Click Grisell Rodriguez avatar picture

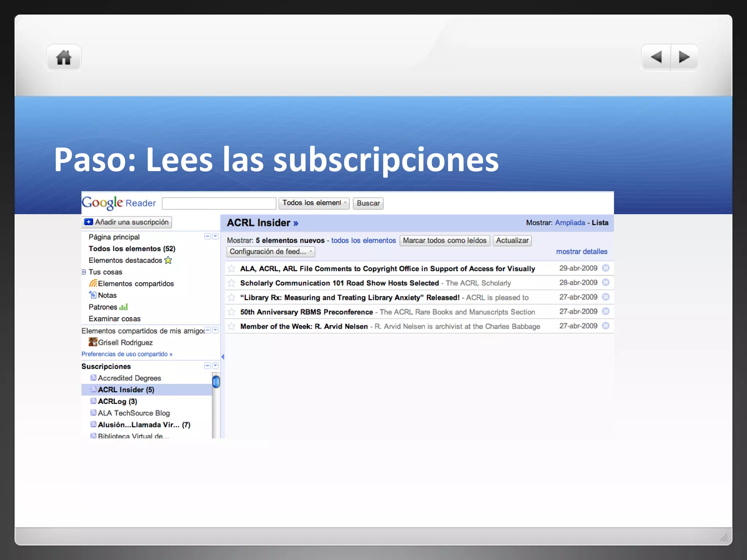coord(93,342)
